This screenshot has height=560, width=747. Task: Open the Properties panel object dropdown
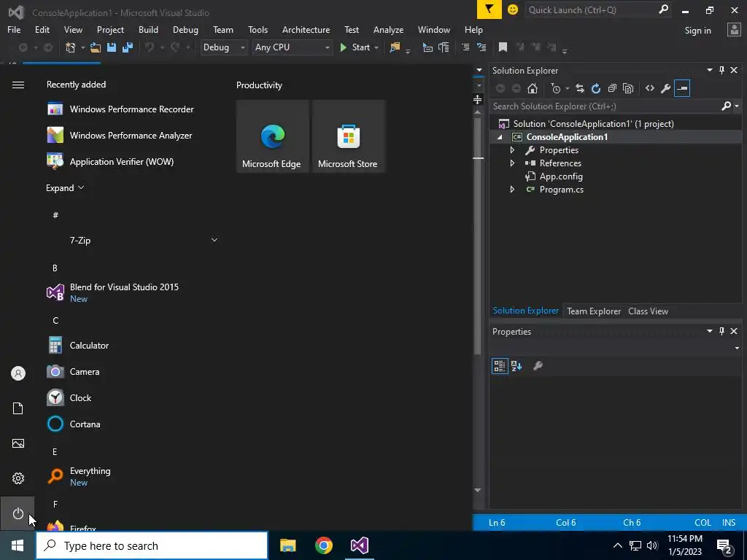pyautogui.click(x=737, y=348)
